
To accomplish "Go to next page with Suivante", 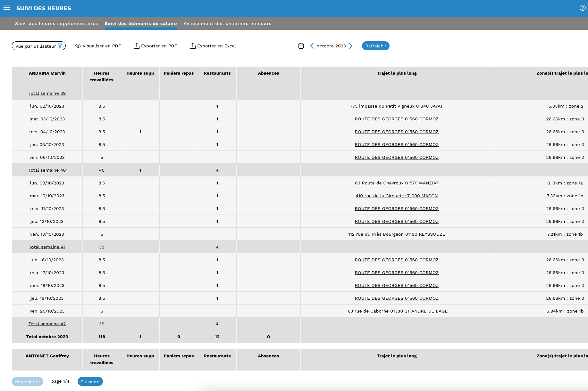I will tap(90, 381).
